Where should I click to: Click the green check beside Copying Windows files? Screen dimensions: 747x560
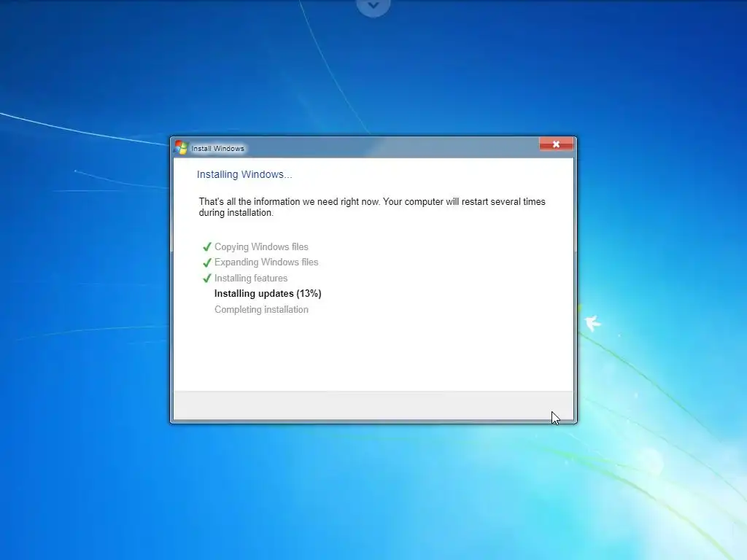206,246
